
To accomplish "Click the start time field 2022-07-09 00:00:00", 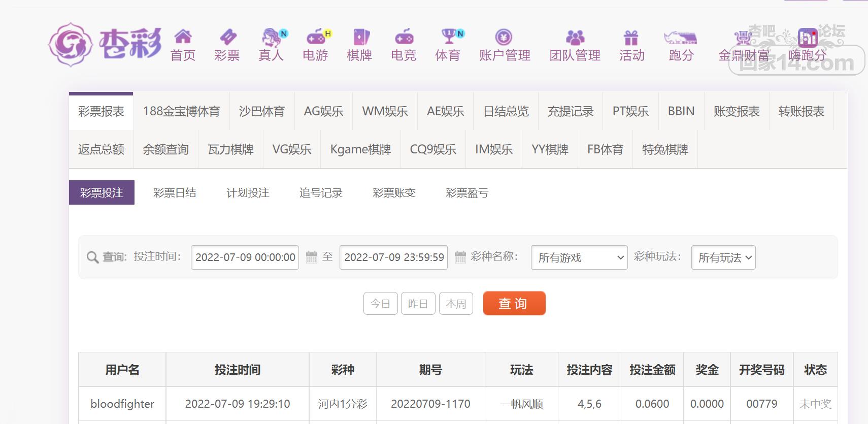I will pyautogui.click(x=245, y=257).
